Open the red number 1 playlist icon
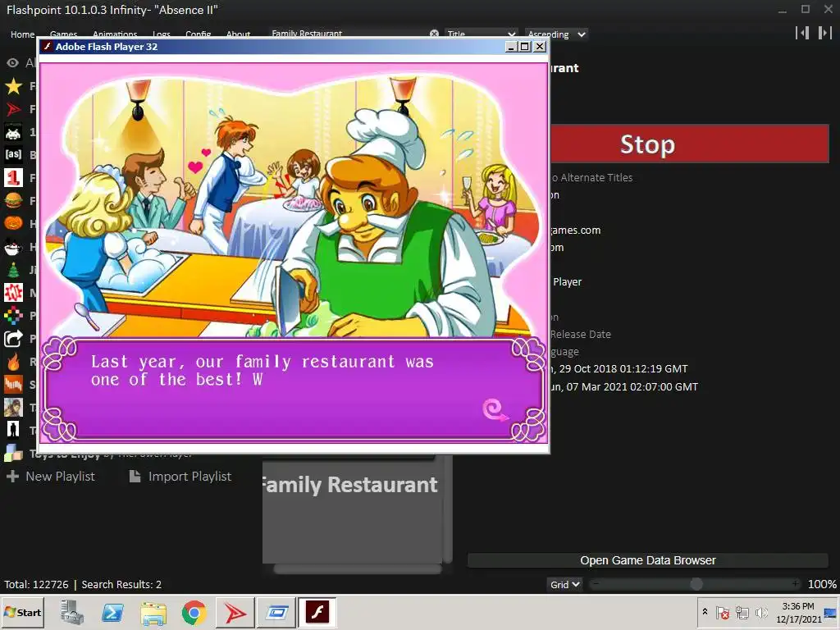This screenshot has width=840, height=630. pyautogui.click(x=13, y=178)
